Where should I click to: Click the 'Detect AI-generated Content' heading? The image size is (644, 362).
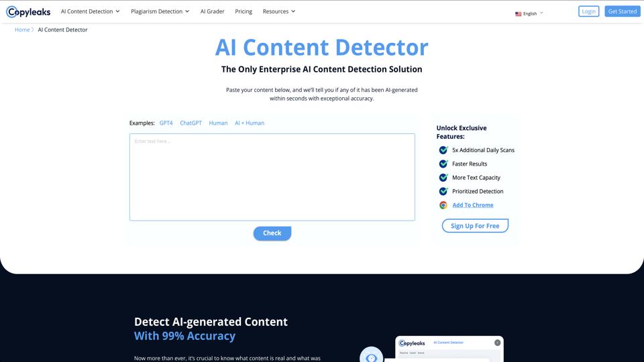coord(211,322)
